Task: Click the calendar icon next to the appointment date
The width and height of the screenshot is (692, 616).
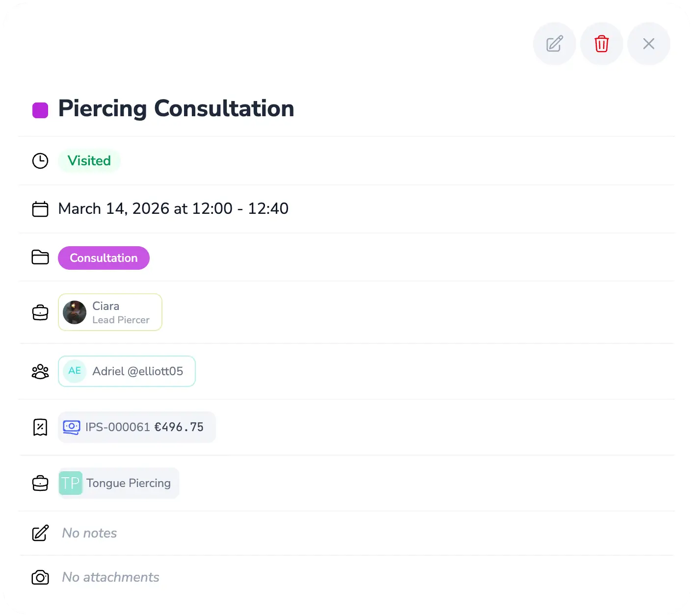Action: pos(40,208)
